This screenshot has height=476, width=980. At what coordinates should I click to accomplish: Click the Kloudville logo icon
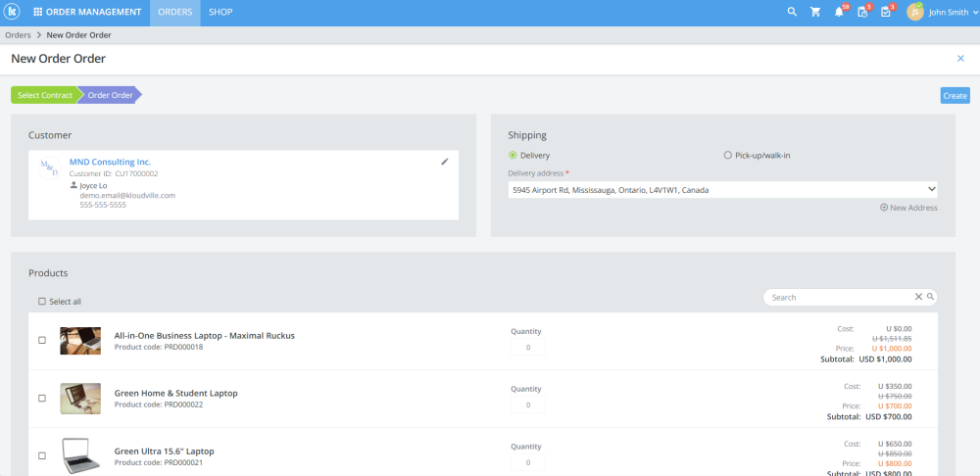[11, 12]
